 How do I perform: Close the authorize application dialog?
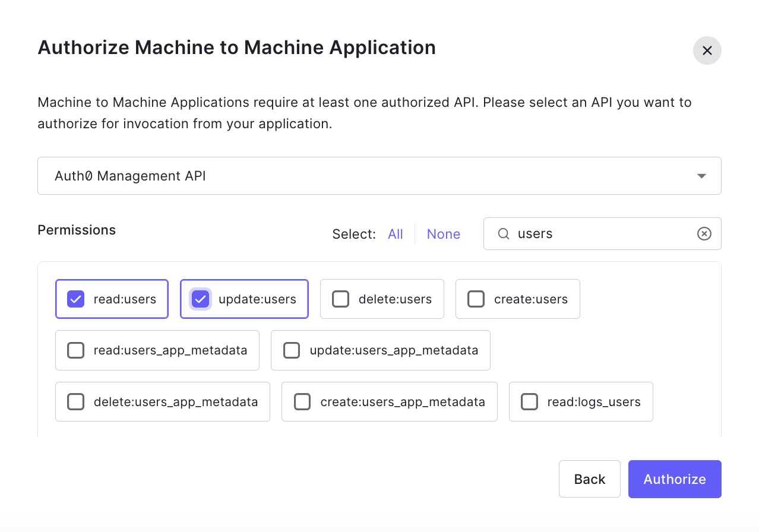click(x=707, y=50)
